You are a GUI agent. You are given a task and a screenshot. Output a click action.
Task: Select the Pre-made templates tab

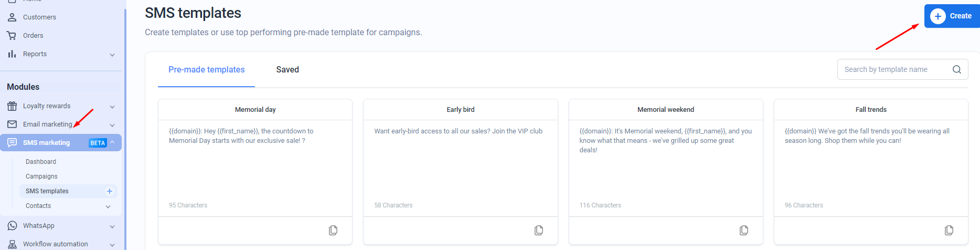207,70
